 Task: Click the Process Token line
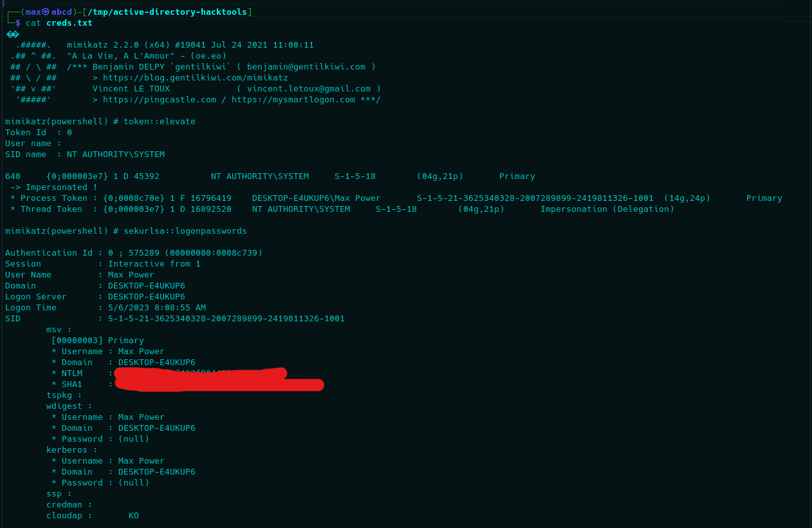[396, 198]
